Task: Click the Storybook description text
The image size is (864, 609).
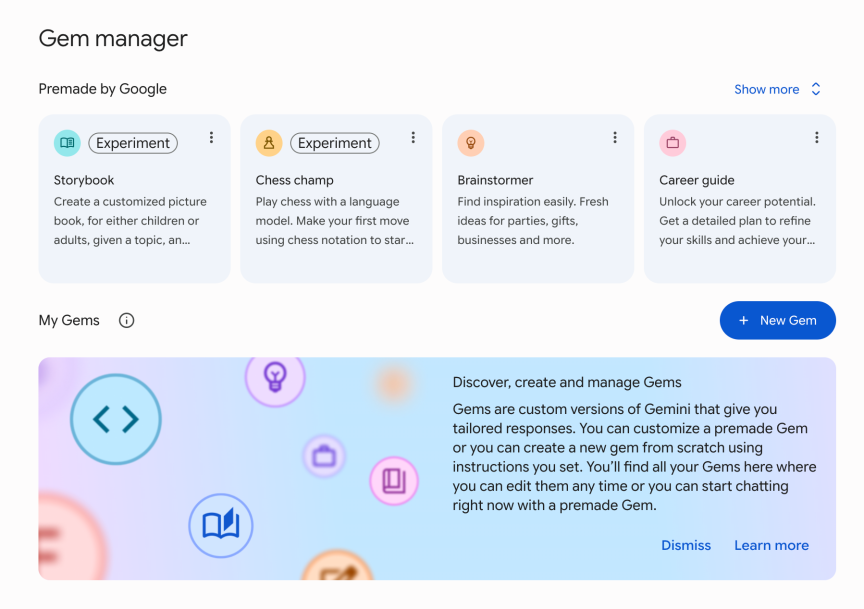Action: pyautogui.click(x=130, y=220)
